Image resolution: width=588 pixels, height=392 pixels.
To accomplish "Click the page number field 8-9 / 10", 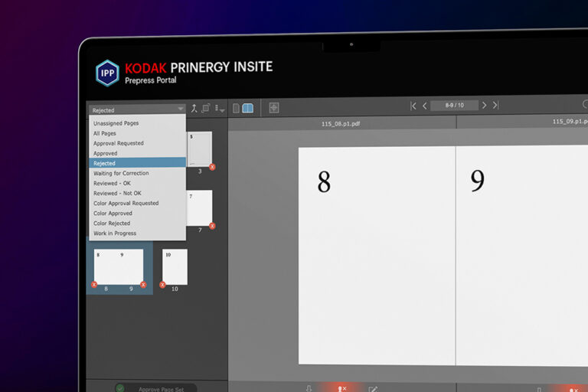I will point(455,106).
